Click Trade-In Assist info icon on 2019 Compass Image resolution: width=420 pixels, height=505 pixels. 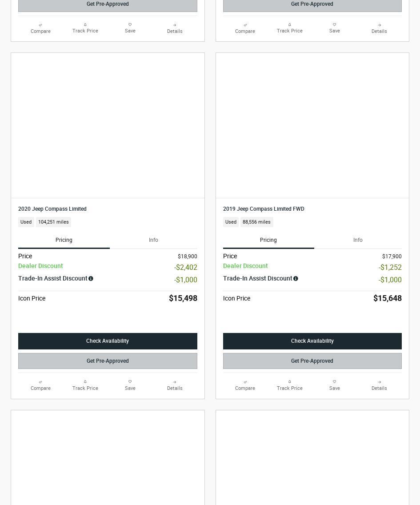point(296,279)
